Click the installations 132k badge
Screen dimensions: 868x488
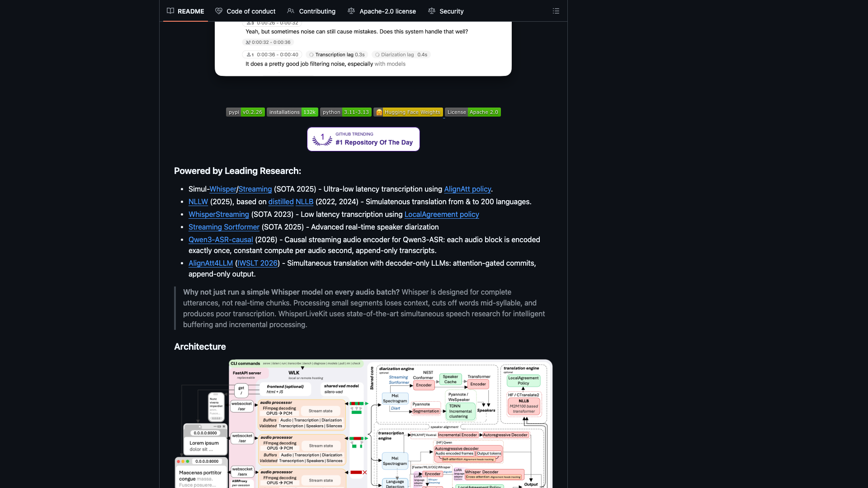coord(292,112)
